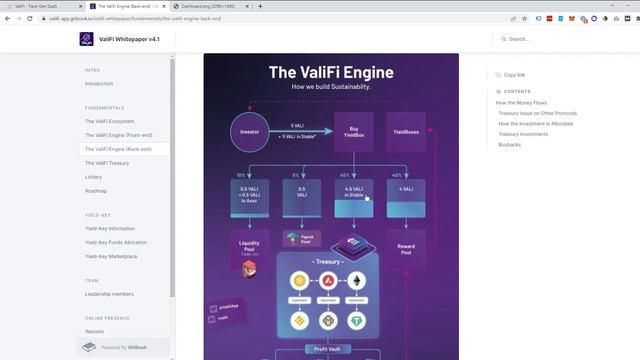The width and height of the screenshot is (640, 360).
Task: Close the Dashboard.png tab
Action: tap(247, 6)
